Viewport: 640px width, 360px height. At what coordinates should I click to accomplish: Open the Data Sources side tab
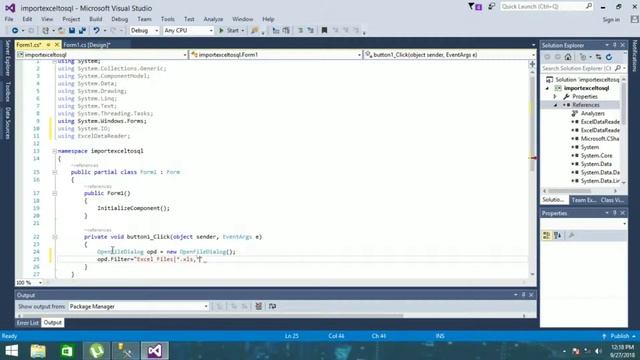7,122
